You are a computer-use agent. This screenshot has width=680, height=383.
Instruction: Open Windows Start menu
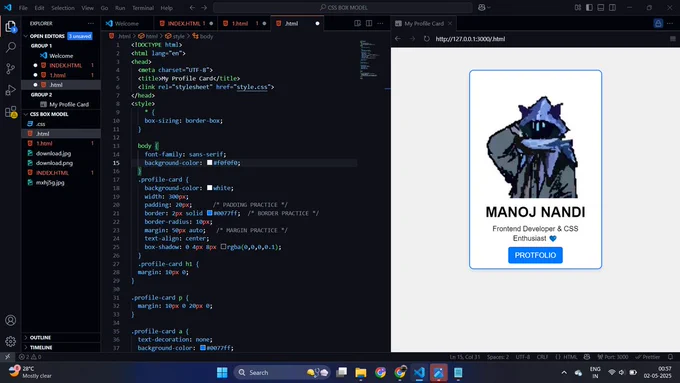222,373
